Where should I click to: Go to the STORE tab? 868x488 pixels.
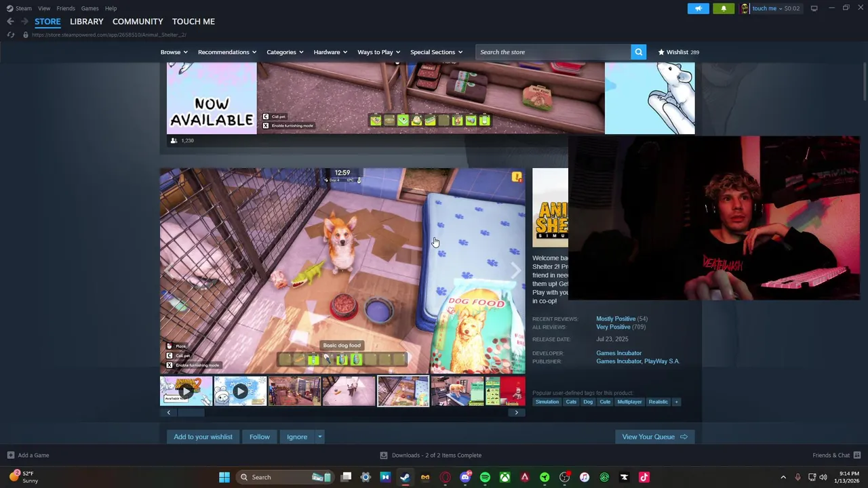tap(47, 22)
